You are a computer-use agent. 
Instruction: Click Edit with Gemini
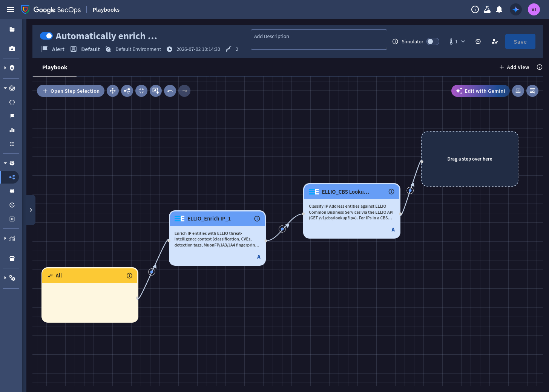coord(480,91)
